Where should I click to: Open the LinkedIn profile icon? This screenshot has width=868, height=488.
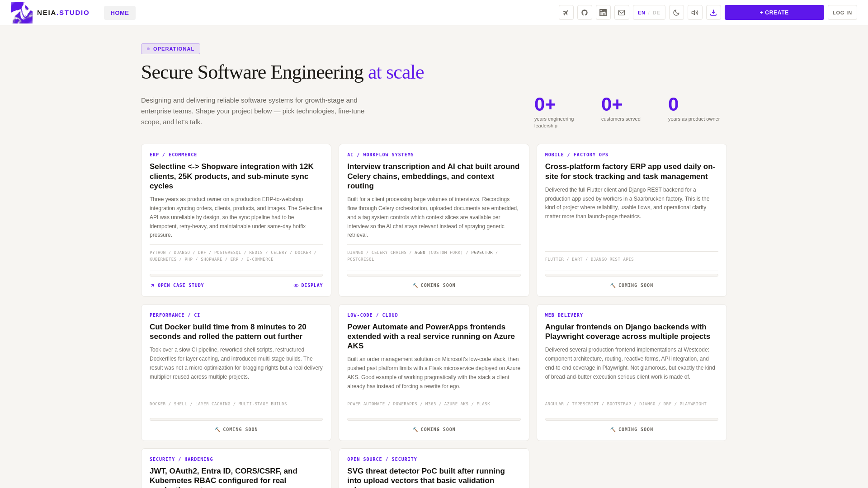tap(603, 13)
